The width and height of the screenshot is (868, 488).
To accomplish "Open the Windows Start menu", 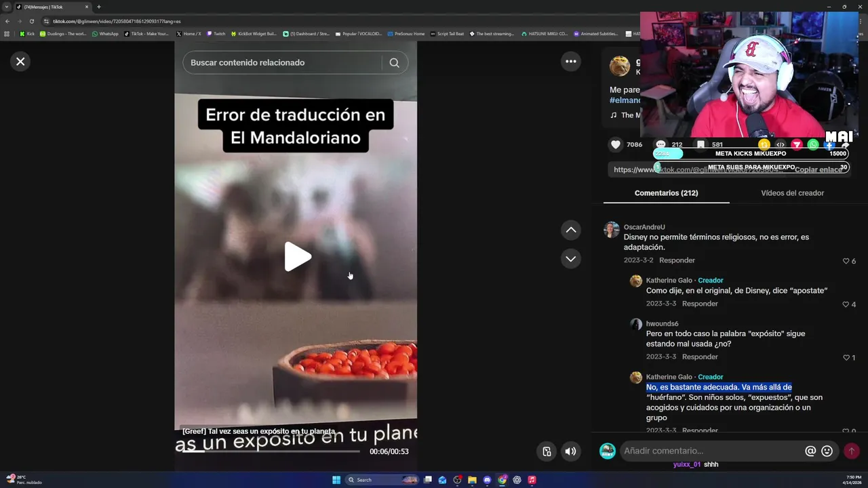I will click(336, 480).
